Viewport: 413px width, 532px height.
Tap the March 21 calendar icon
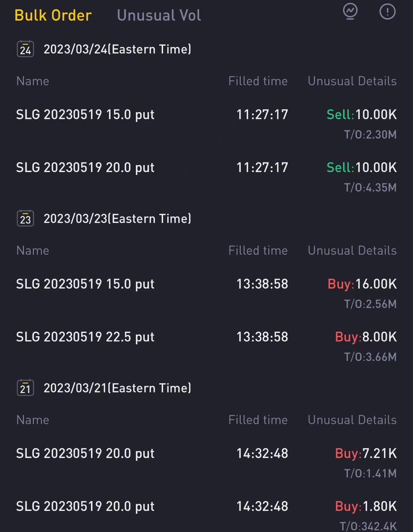25,388
